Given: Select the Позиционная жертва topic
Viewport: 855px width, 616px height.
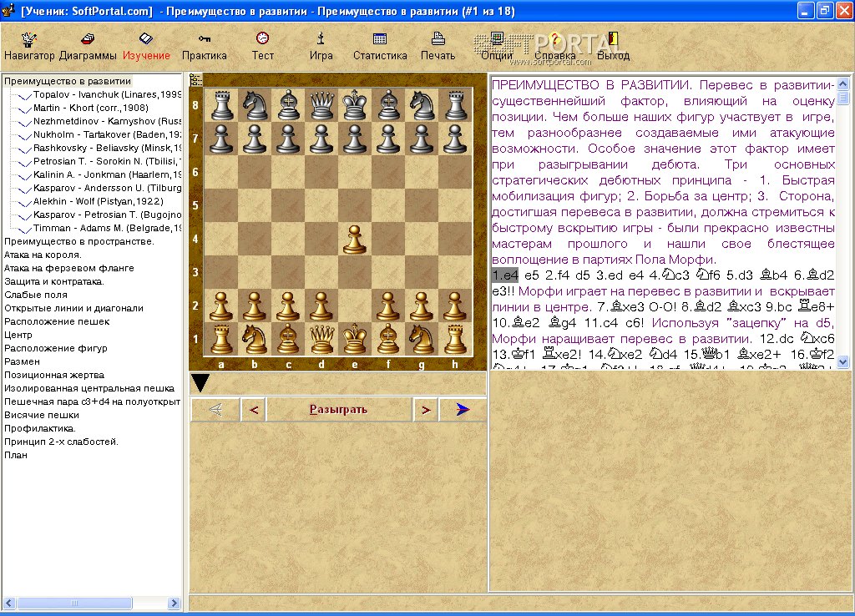Looking at the screenshot, I should tap(54, 375).
